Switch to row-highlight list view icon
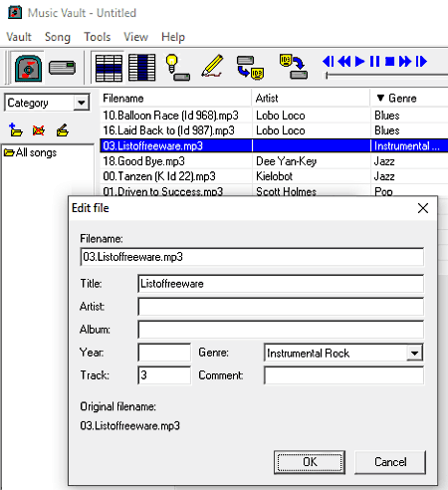This screenshot has height=490, width=448. pyautogui.click(x=109, y=68)
